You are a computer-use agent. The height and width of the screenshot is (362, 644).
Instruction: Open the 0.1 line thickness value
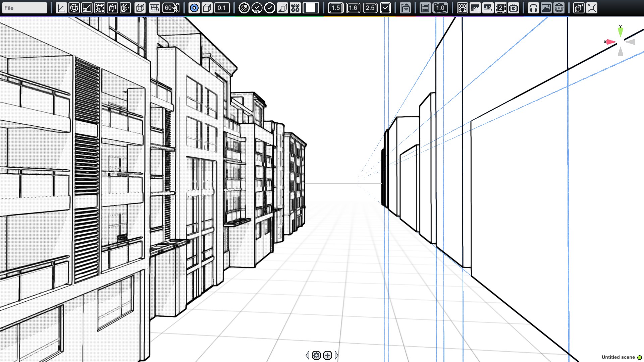click(x=222, y=8)
